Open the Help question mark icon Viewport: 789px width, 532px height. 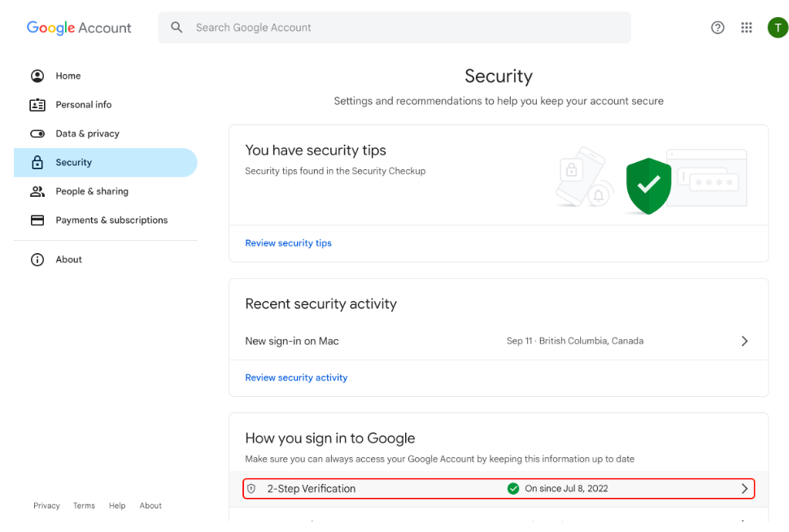[x=717, y=28]
